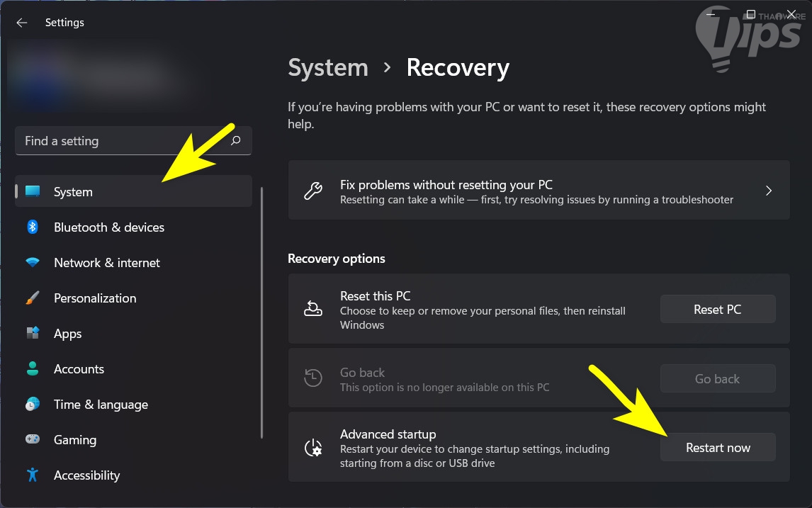Click the sidebar vertical scrollbar
The width and height of the screenshot is (812, 508).
point(262,312)
